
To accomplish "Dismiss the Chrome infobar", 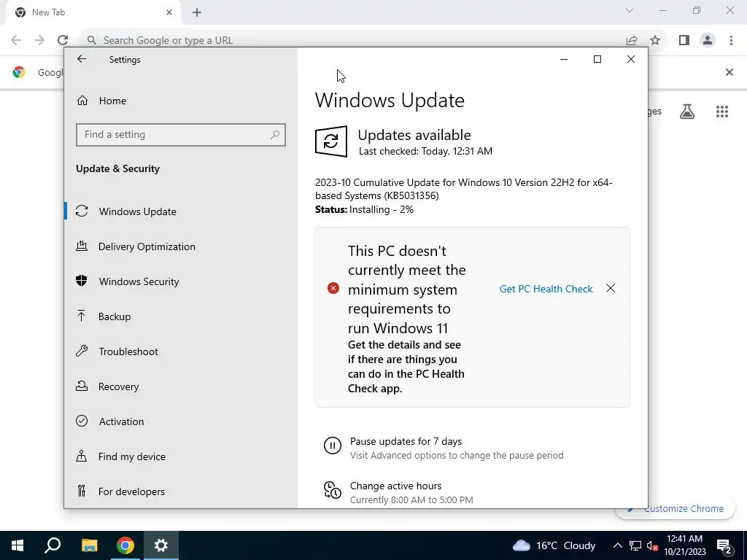I will click(x=729, y=72).
